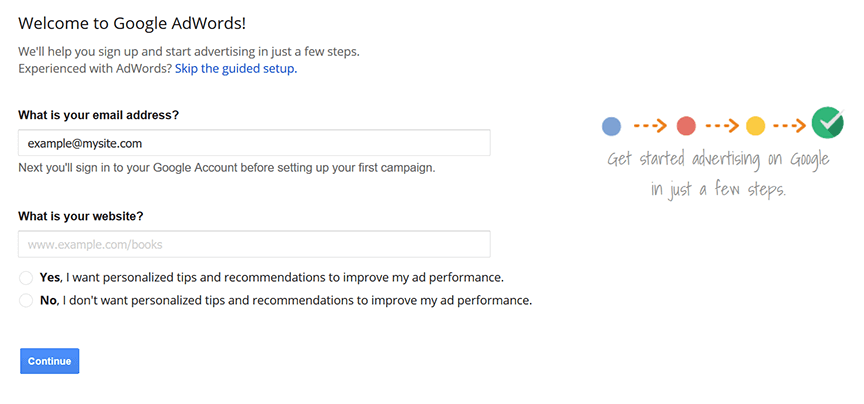Image resolution: width=864 pixels, height=404 pixels.
Task: Click the orange arrow between red and yellow circles
Action: 722,126
